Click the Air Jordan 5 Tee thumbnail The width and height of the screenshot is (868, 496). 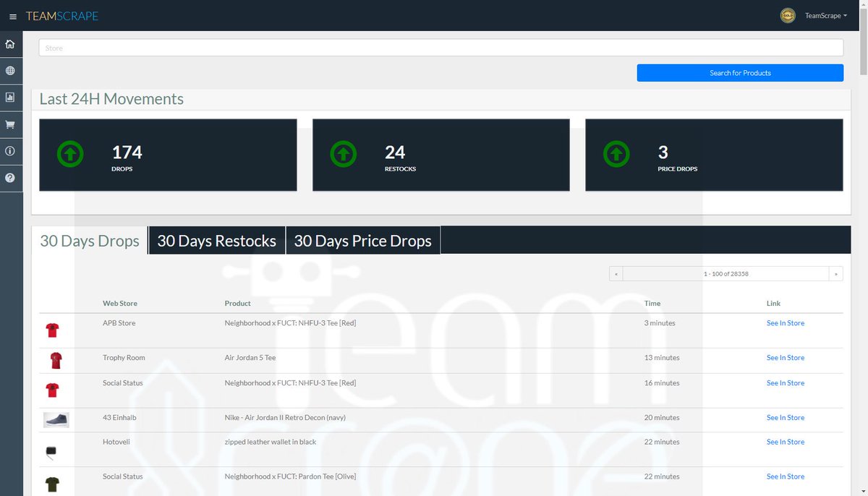pyautogui.click(x=56, y=360)
